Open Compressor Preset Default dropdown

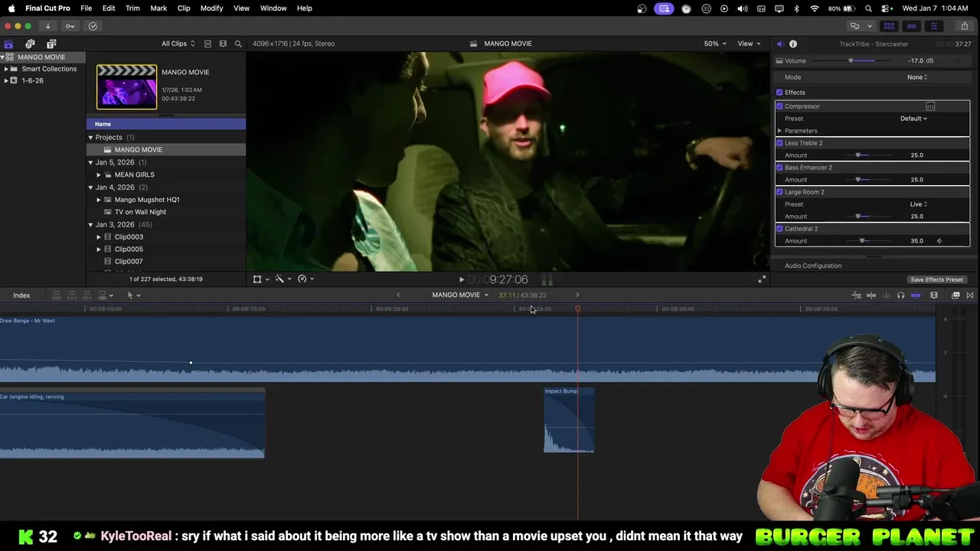[913, 119]
